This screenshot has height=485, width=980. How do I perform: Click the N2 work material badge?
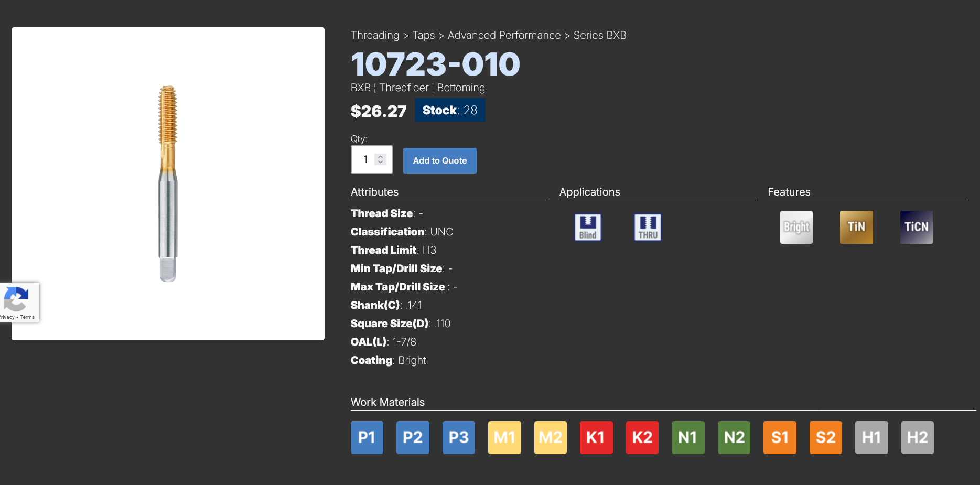click(734, 437)
